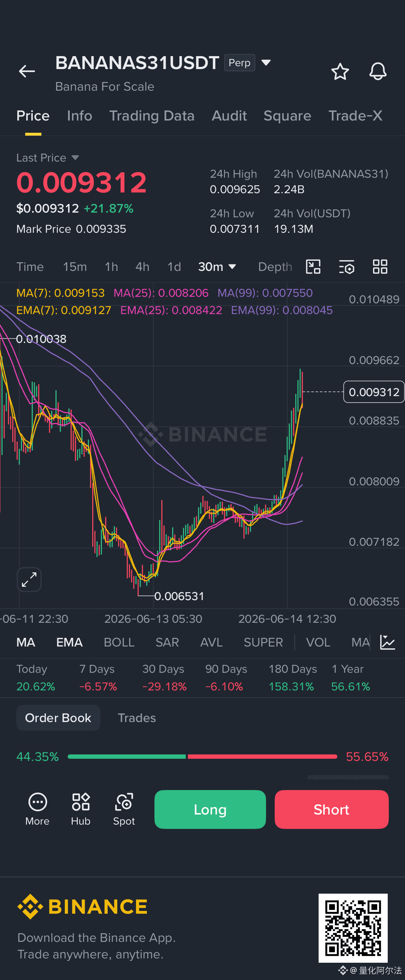Image resolution: width=405 pixels, height=980 pixels.
Task: Tap the QR code for app download
Action: 353,928
